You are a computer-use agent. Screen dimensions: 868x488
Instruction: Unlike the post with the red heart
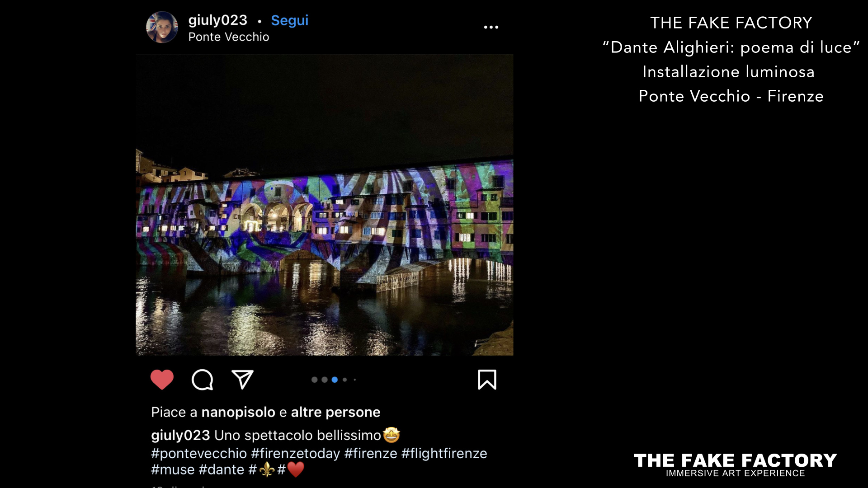tap(162, 380)
